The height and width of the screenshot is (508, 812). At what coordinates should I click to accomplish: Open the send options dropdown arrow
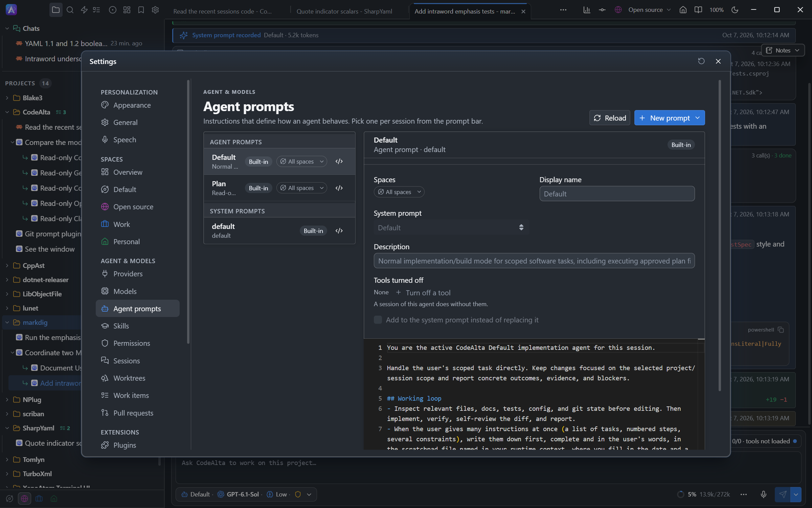796,494
